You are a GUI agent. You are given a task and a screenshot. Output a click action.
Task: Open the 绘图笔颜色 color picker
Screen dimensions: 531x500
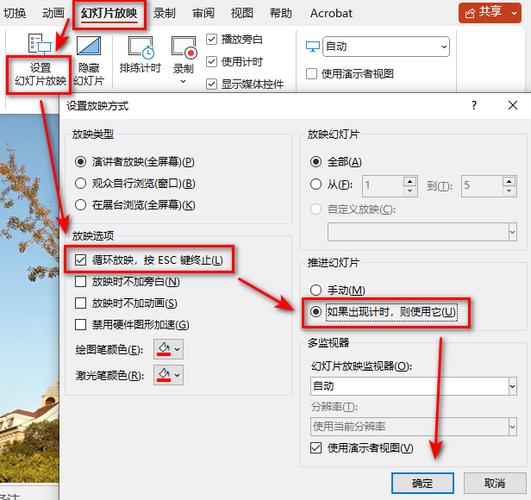tap(169, 349)
